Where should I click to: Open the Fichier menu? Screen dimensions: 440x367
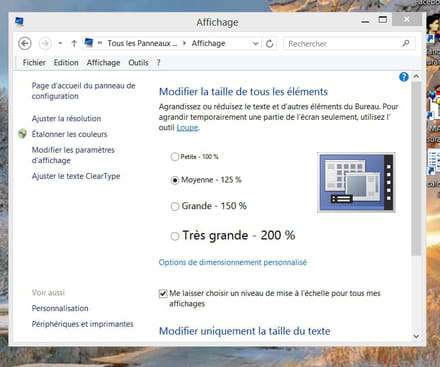coord(34,63)
